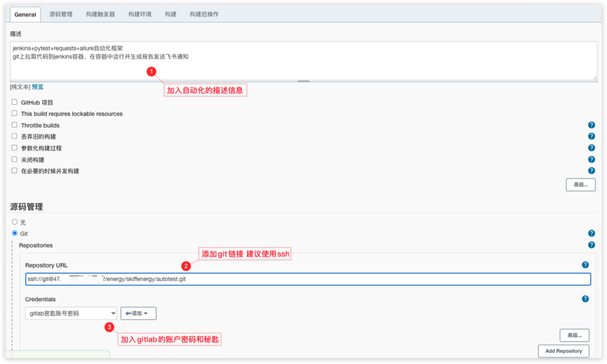Click 预览 link below description

[38, 87]
